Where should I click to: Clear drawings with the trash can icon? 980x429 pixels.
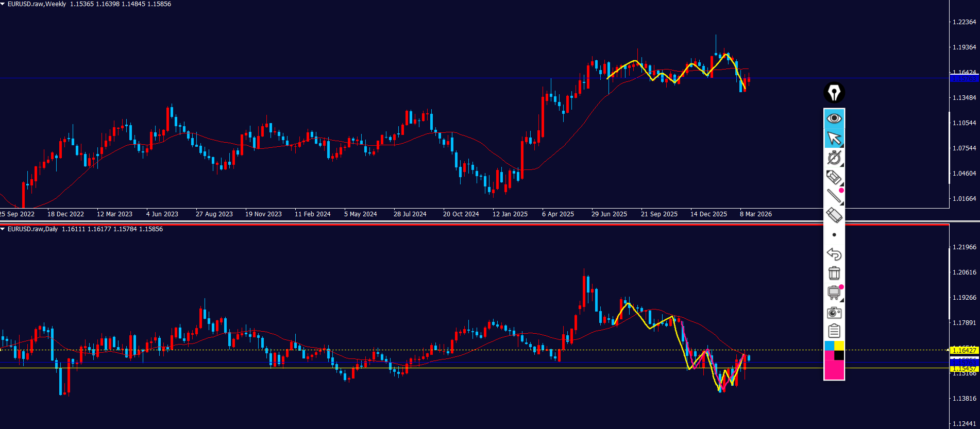(834, 273)
